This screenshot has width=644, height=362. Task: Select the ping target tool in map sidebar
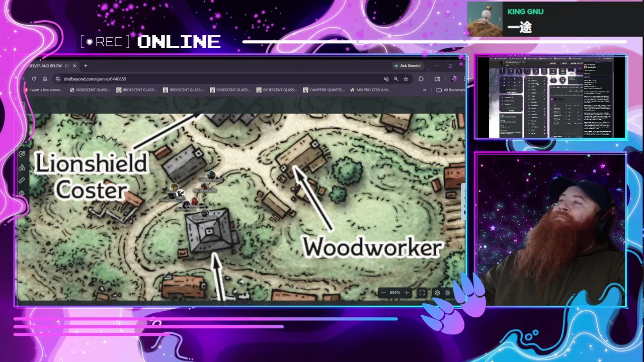[x=22, y=193]
